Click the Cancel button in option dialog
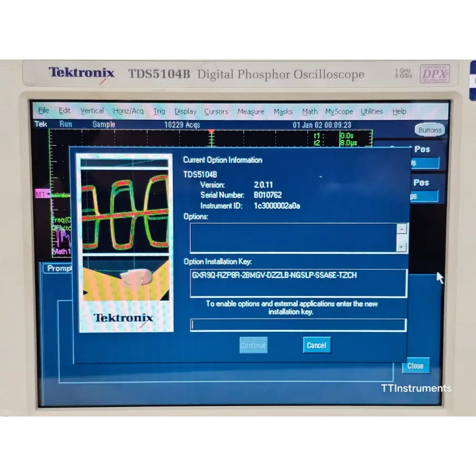Viewport: 476px width, 476px height. tap(317, 345)
